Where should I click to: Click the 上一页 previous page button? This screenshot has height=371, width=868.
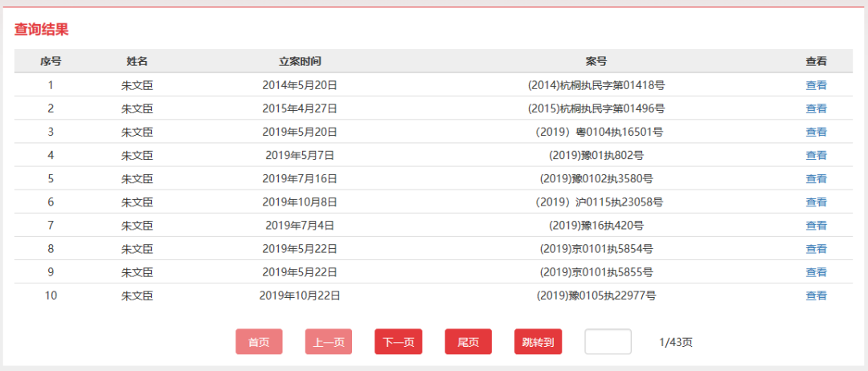point(329,342)
